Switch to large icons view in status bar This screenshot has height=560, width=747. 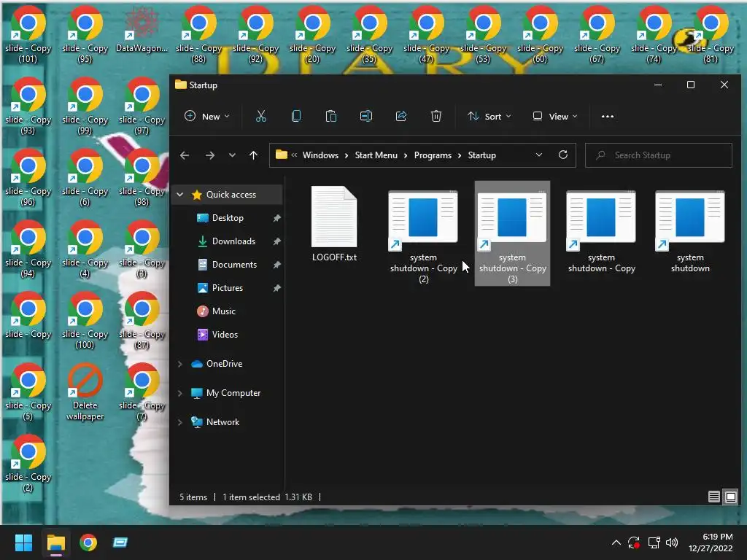point(730,497)
